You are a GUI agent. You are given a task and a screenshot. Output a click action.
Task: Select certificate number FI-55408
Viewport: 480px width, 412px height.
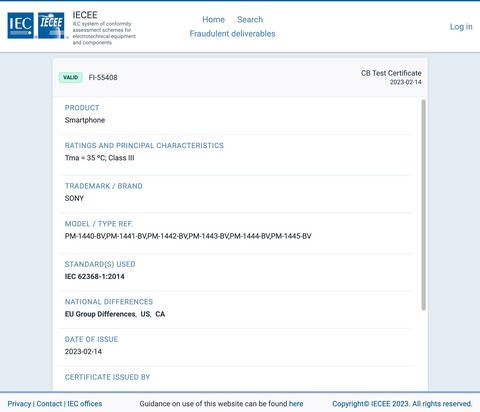pos(103,78)
